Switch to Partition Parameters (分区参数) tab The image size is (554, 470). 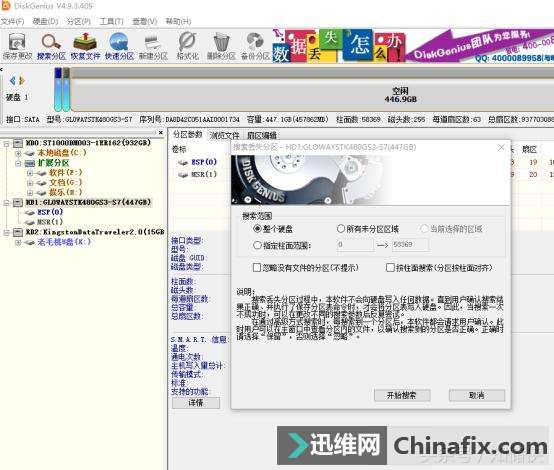pos(188,134)
